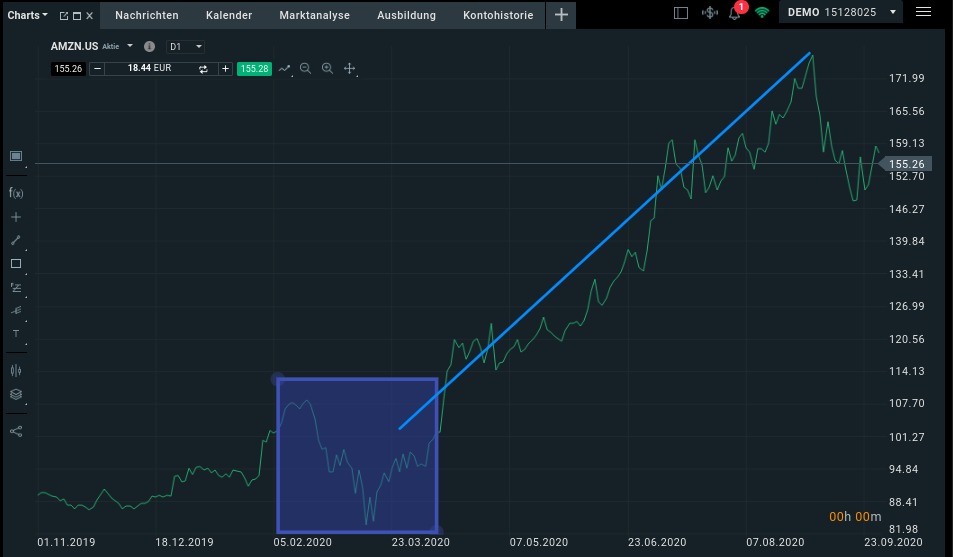Click the 139.84 price axis label

tap(907, 241)
